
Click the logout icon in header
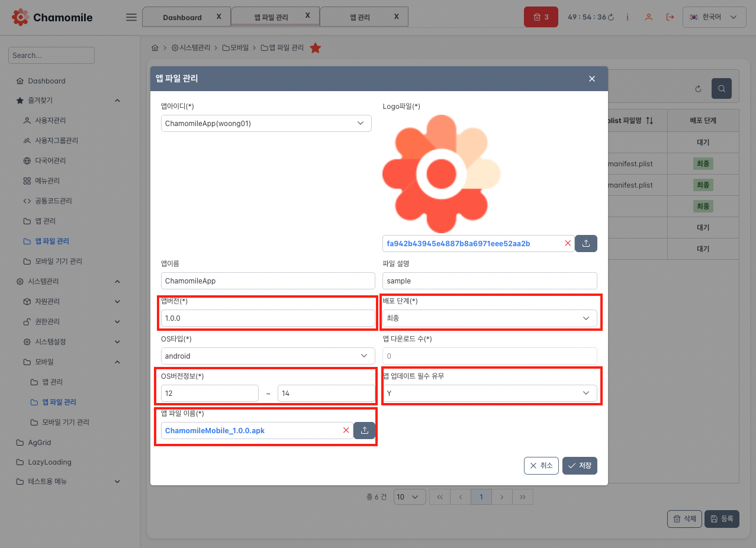670,17
